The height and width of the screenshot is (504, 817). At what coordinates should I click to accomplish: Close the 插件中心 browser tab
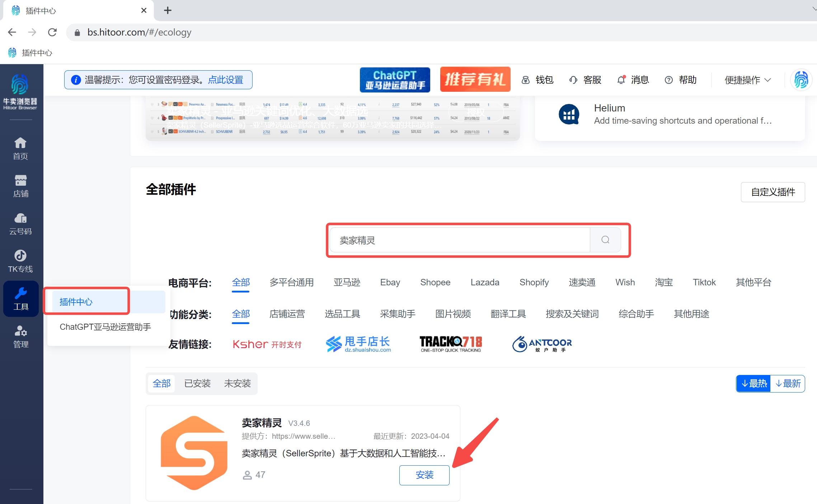pos(144,10)
